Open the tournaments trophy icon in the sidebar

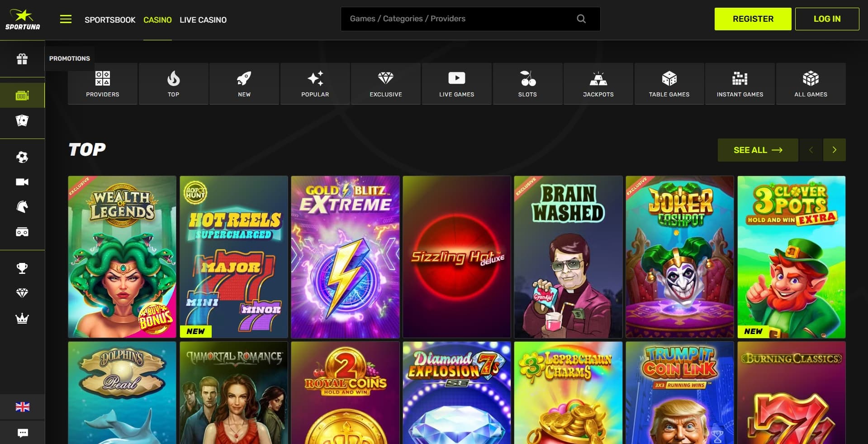(x=22, y=267)
